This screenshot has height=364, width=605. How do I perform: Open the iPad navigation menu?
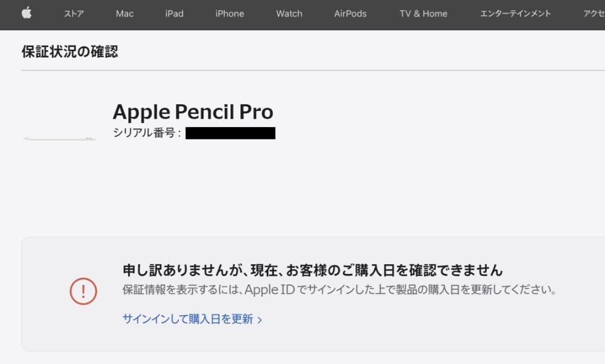174,13
